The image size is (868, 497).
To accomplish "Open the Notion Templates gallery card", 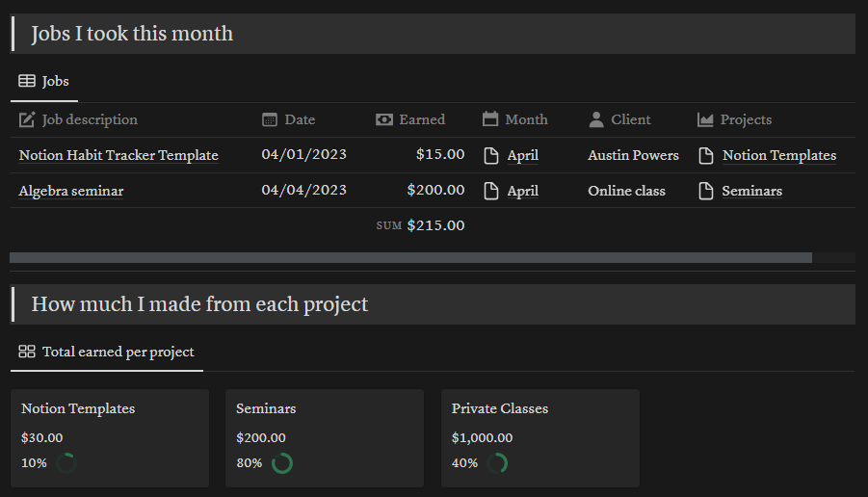I will [x=109, y=437].
